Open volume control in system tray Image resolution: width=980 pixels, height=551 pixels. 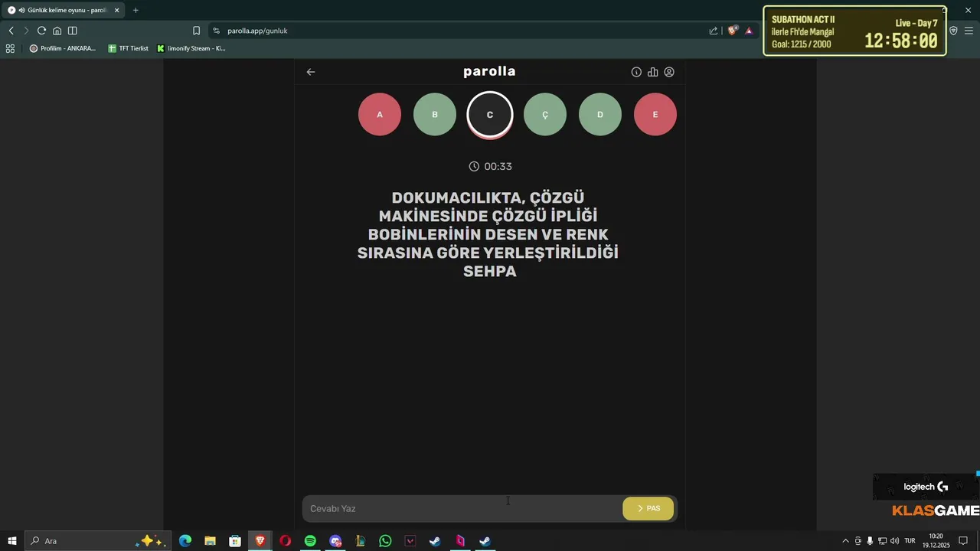click(x=894, y=541)
